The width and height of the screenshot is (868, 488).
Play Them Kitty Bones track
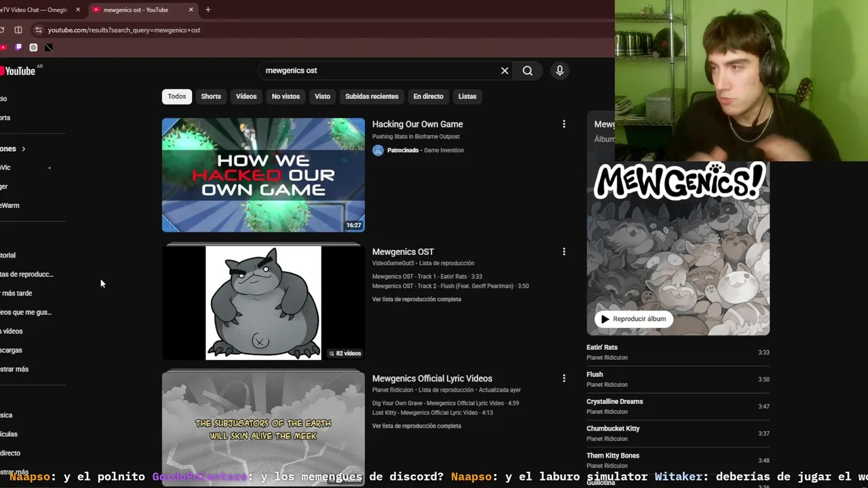678,461
